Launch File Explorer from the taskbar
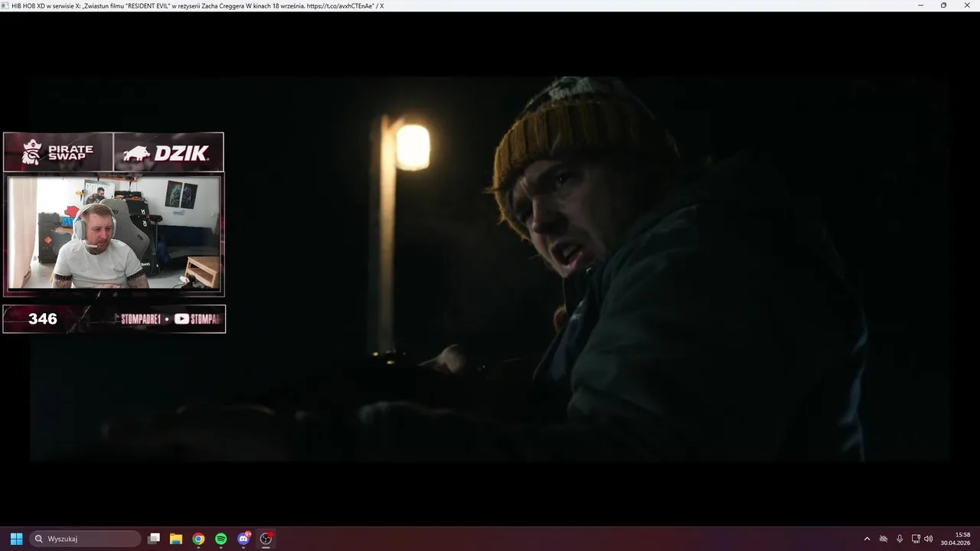 (x=176, y=539)
